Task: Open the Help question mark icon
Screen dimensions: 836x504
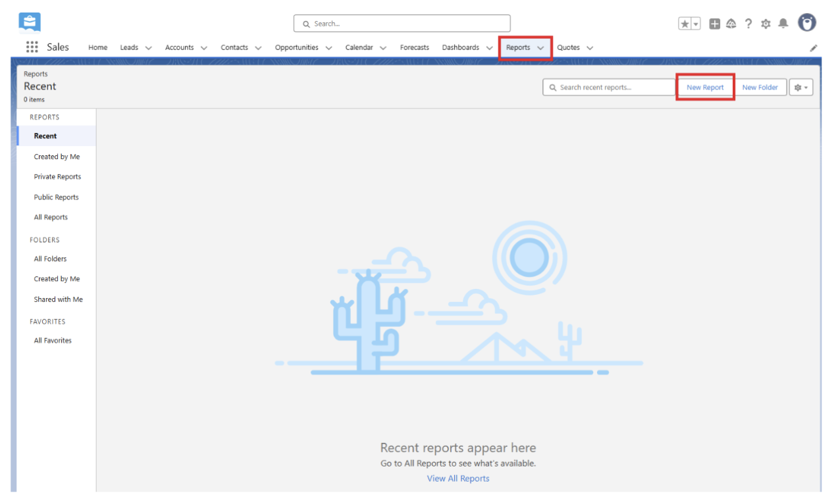Action: click(748, 24)
